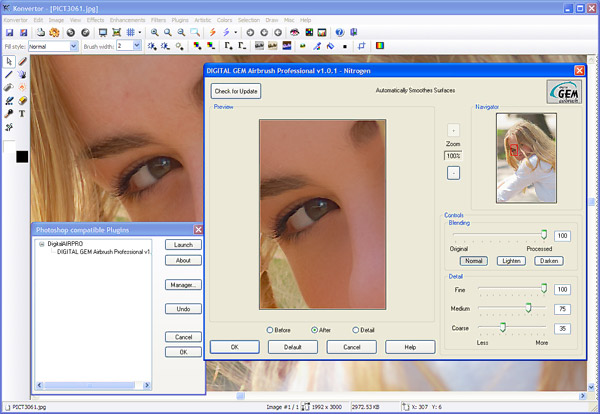Select the Before preview radio button
This screenshot has width=600, height=414.
click(270, 329)
